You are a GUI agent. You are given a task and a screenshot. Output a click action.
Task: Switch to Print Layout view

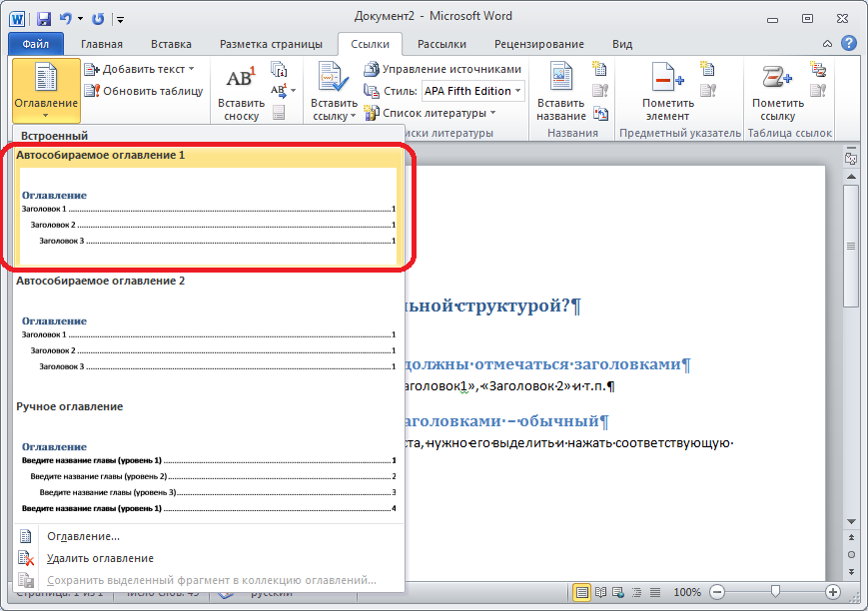click(x=583, y=592)
